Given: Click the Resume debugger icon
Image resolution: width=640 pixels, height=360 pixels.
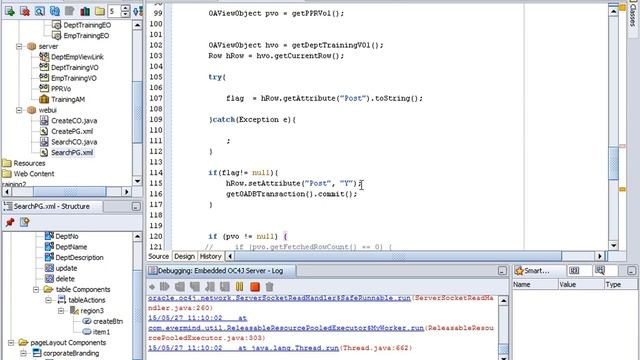Looking at the screenshot, I should tap(165, 287).
